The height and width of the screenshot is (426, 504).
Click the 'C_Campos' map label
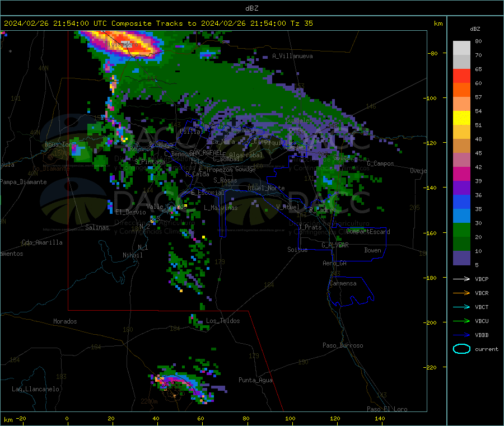[380, 163]
